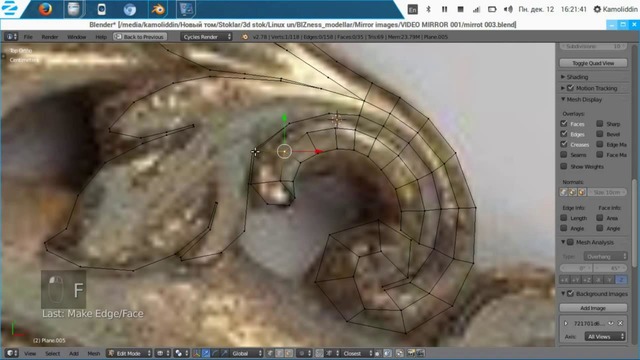Click the Subdivisions value slider
640x360 pixels.
(593, 47)
